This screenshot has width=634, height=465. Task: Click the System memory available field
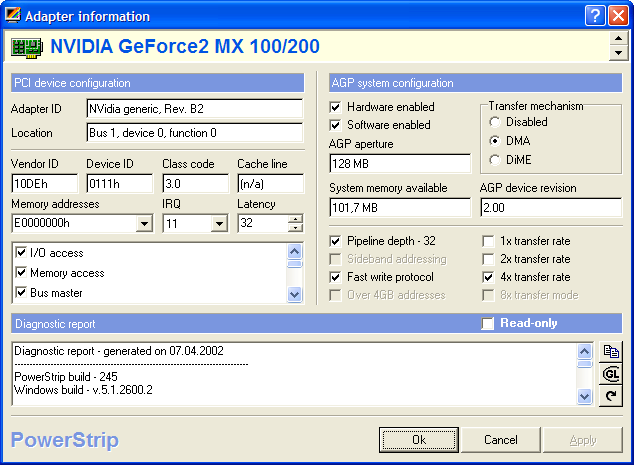click(x=400, y=208)
